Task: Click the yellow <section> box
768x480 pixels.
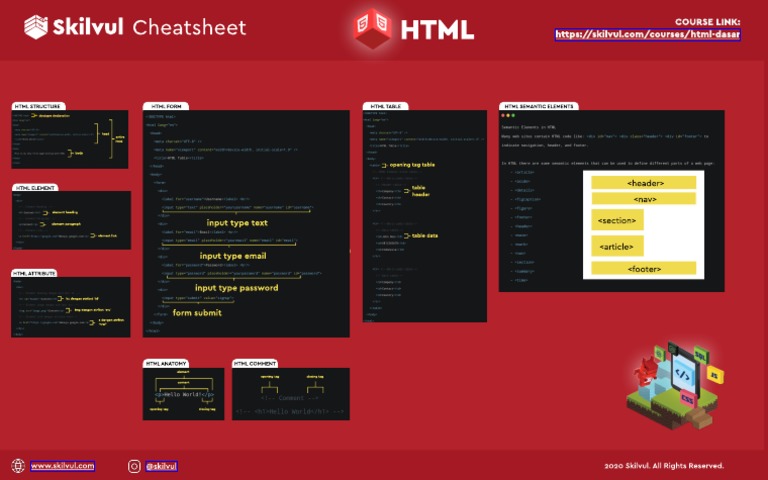Action: pyautogui.click(x=617, y=220)
